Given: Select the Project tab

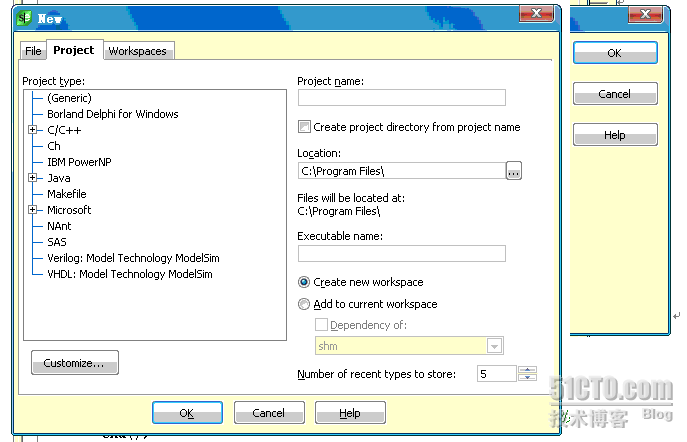Looking at the screenshot, I should 74,50.
